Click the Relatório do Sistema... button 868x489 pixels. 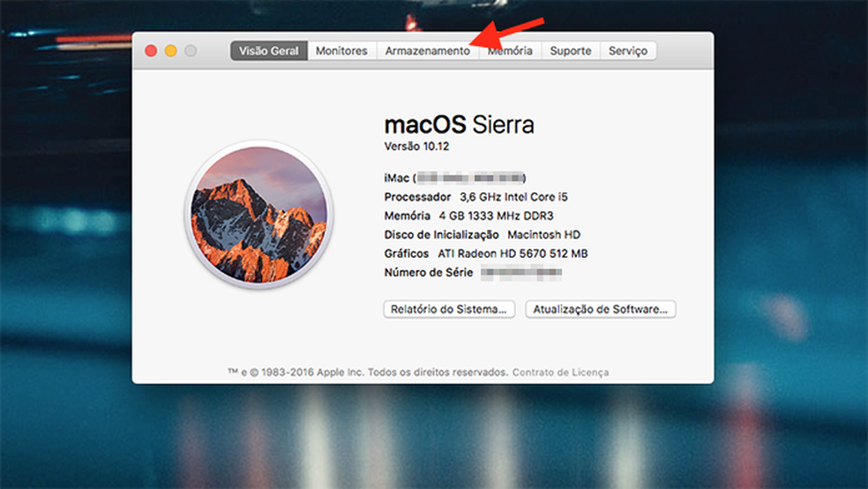[x=449, y=309]
